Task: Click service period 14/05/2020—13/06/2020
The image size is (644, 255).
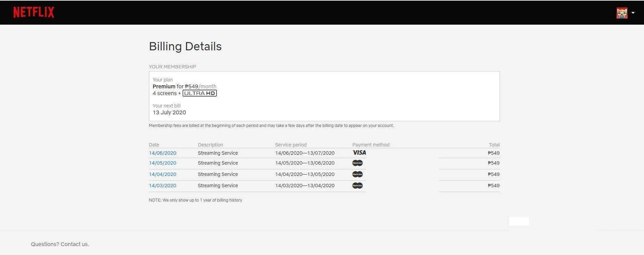Action: (305, 163)
